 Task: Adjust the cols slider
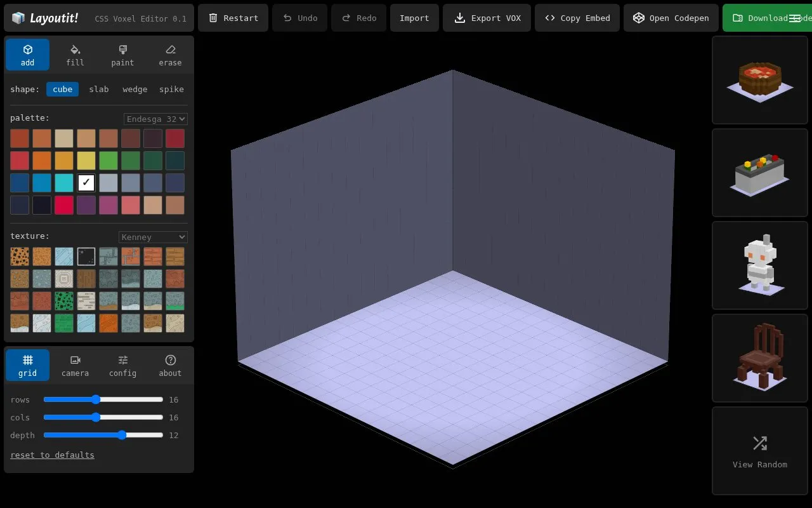[103, 417]
